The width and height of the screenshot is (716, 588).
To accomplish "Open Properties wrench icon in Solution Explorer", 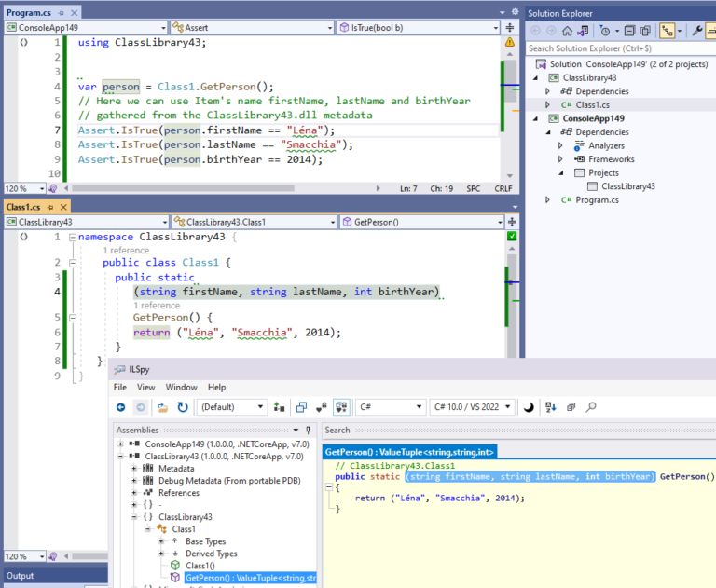I will pyautogui.click(x=696, y=31).
